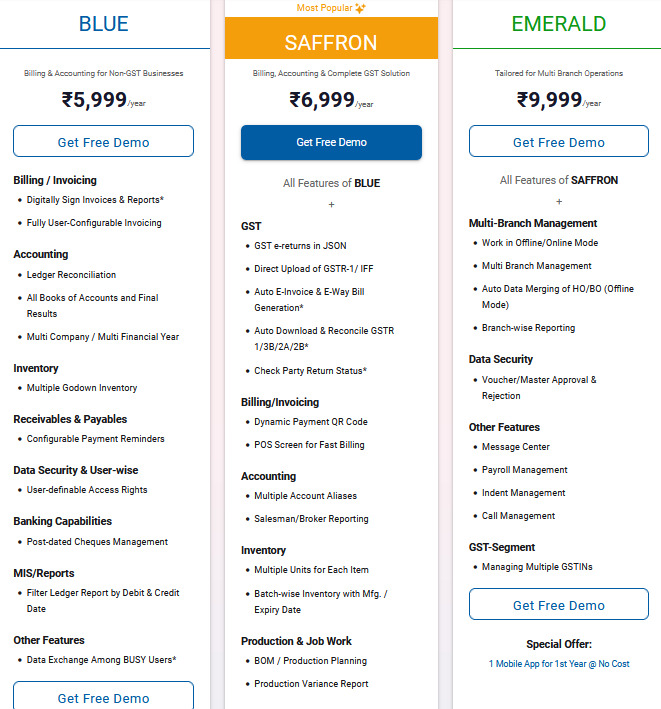Click 'Managing Multiple GSTINs' feature item

(537, 567)
